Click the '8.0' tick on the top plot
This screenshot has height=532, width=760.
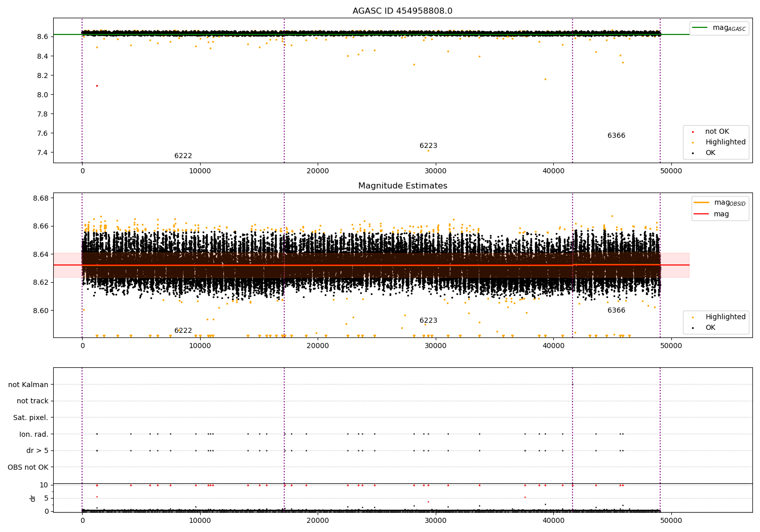(x=43, y=95)
